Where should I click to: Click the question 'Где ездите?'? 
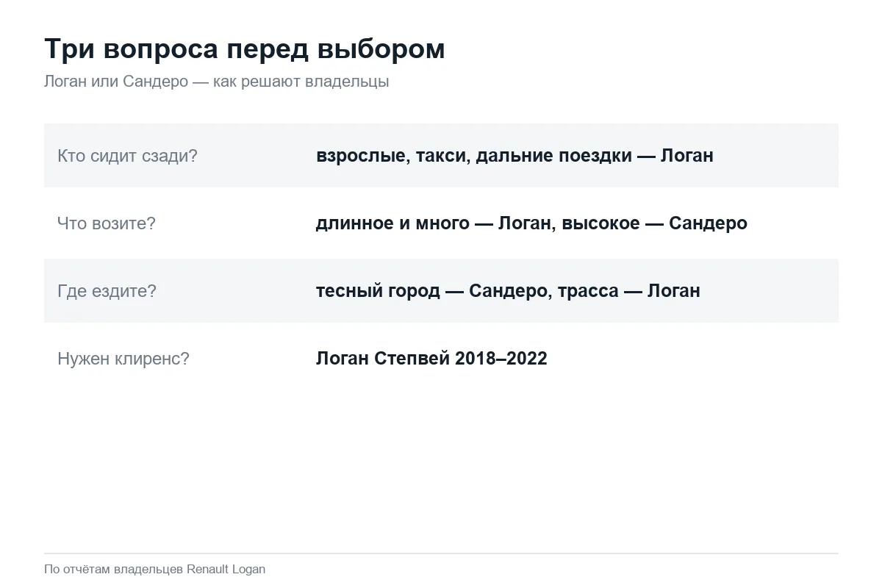107,291
